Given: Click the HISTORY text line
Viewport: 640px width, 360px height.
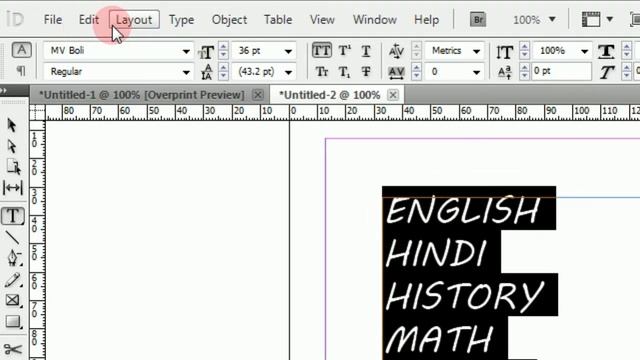Looking at the screenshot, I should pos(464,295).
